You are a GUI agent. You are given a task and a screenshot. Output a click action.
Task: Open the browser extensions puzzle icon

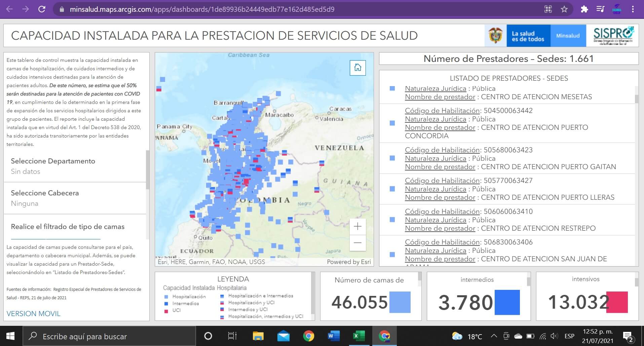584,9
